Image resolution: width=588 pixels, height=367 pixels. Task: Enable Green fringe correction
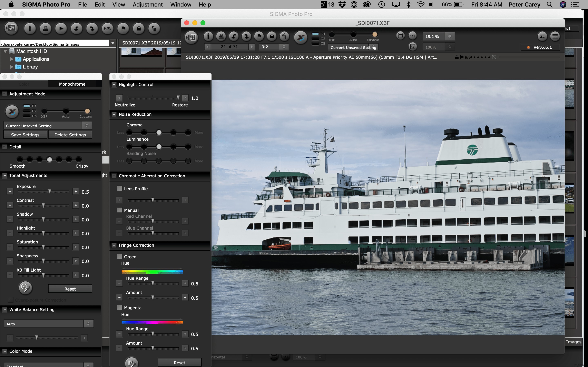click(120, 256)
